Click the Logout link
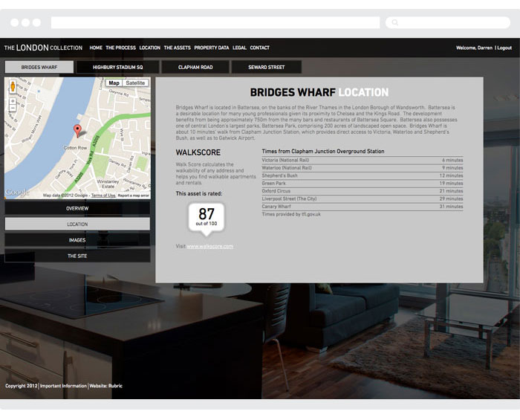Viewport: 520px width, 420px height. pos(504,48)
